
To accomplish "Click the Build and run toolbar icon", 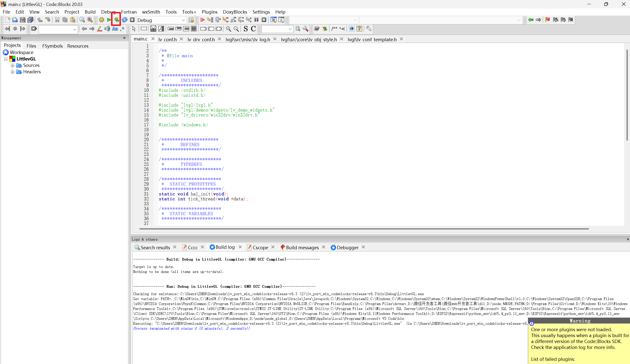I will coord(117,20).
